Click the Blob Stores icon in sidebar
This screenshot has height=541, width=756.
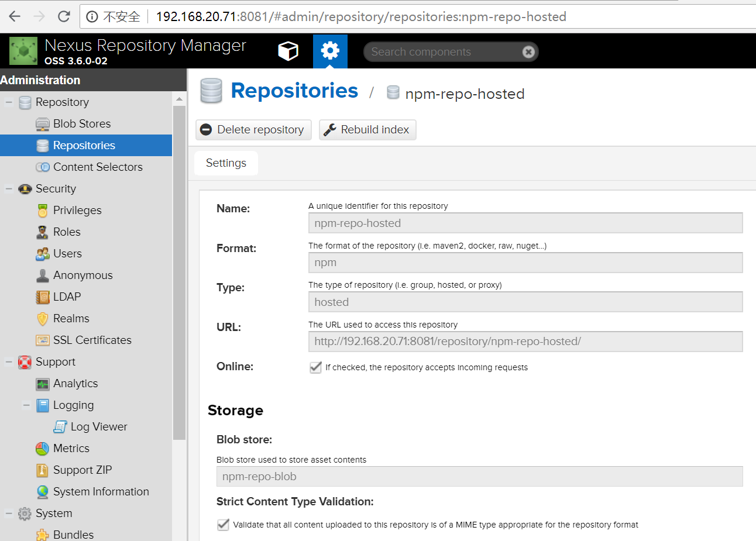coord(43,124)
